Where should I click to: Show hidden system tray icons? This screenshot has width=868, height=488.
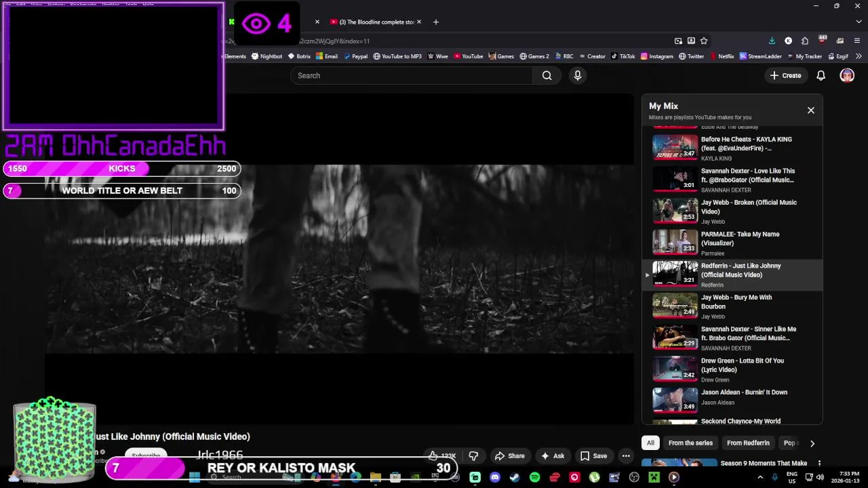click(x=759, y=477)
